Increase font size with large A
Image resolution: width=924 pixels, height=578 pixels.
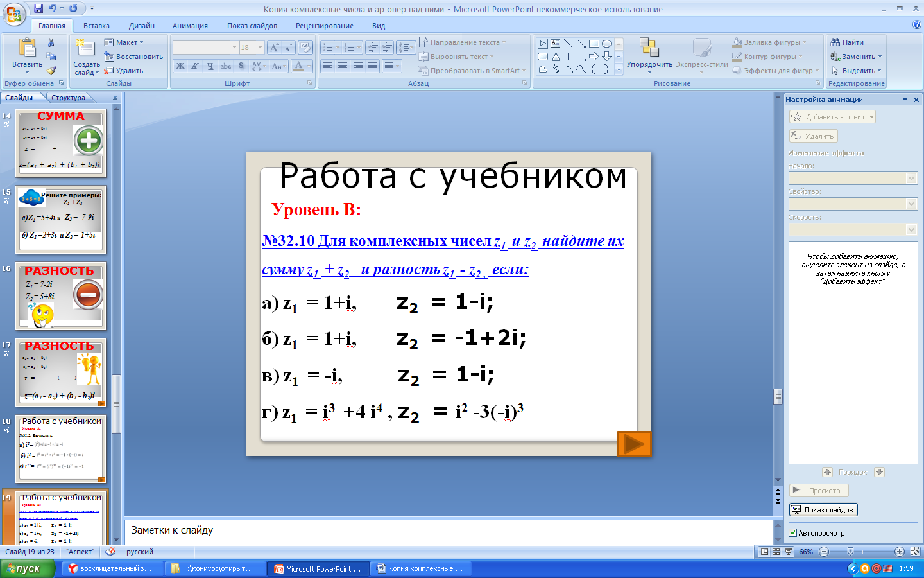coord(274,48)
